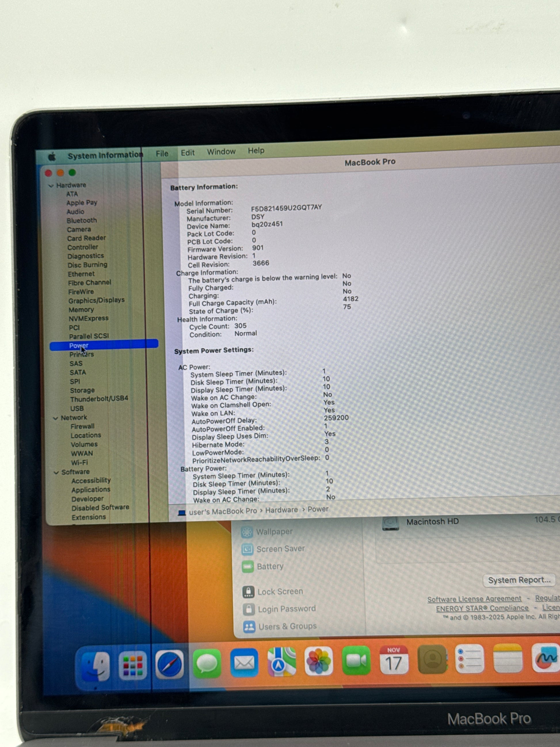Select Graphics/Displays in the sidebar
The image size is (560, 747).
[96, 300]
